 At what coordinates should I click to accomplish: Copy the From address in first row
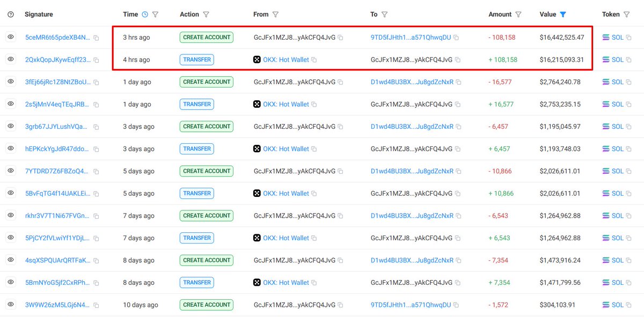[x=341, y=38]
